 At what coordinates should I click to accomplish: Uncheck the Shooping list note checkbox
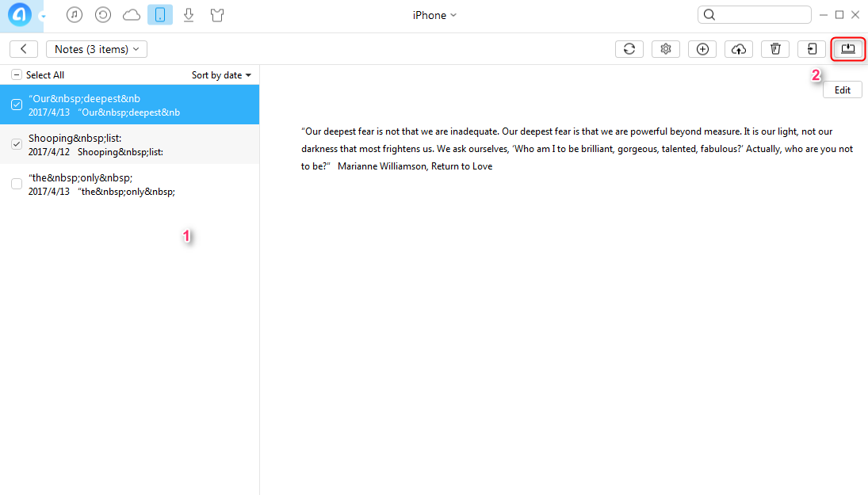pyautogui.click(x=17, y=144)
